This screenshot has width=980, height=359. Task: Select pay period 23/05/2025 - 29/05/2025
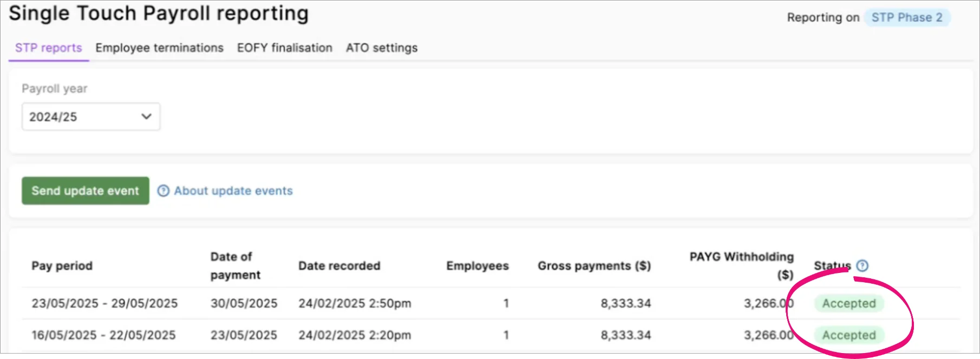104,303
